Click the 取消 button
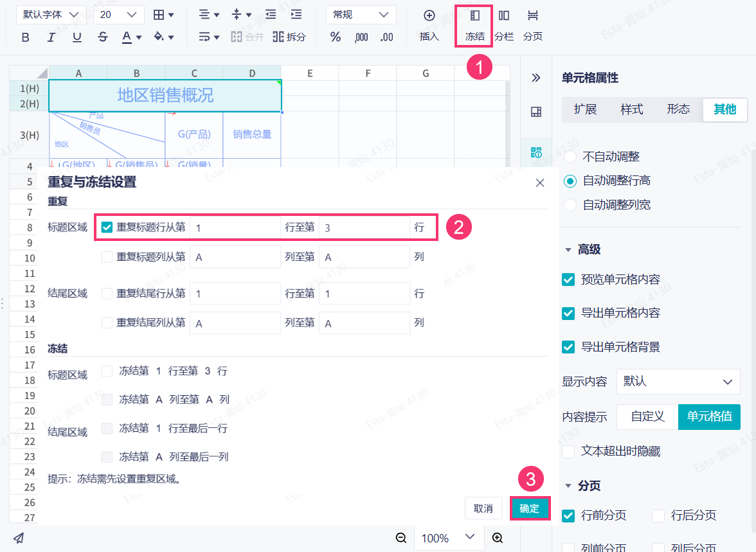 pos(483,508)
